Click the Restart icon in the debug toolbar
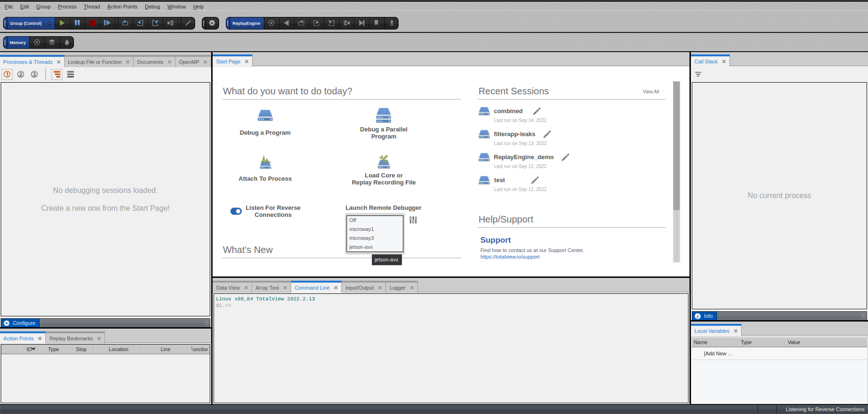The image size is (868, 414). click(107, 23)
